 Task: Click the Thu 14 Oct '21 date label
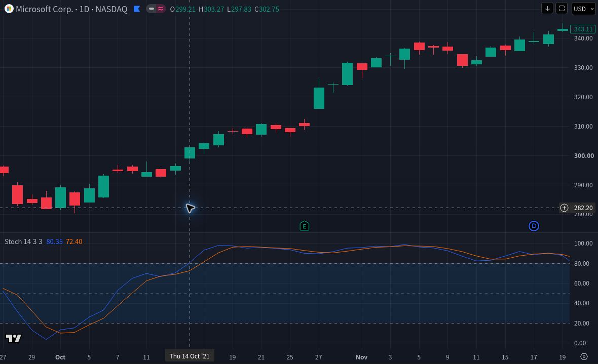click(190, 356)
